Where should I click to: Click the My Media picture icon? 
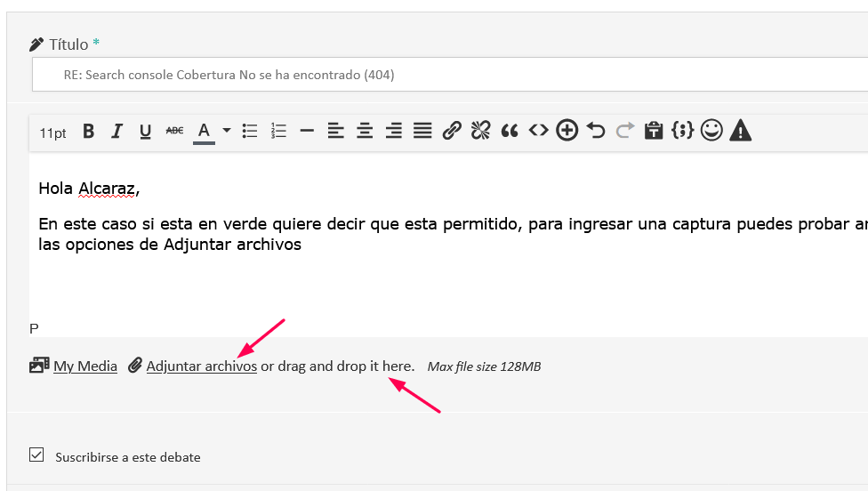[x=39, y=366]
